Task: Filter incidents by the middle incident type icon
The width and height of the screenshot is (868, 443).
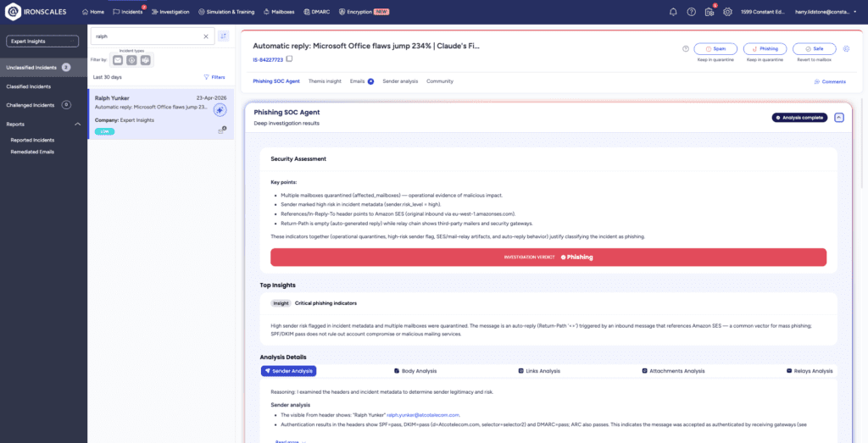Action: (x=131, y=60)
